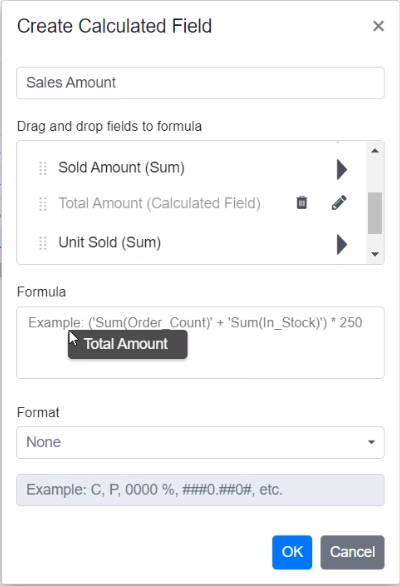Click the custom format example input box

pos(200,490)
